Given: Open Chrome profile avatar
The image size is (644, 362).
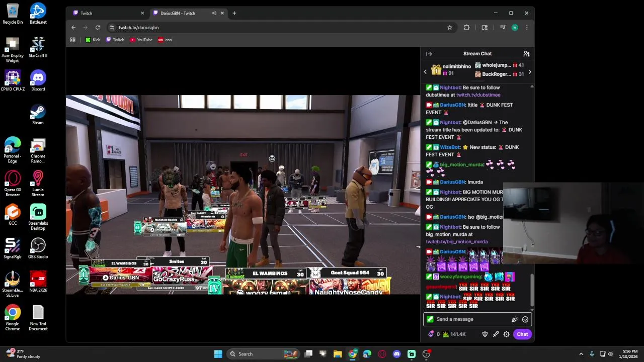Looking at the screenshot, I should coord(515,28).
